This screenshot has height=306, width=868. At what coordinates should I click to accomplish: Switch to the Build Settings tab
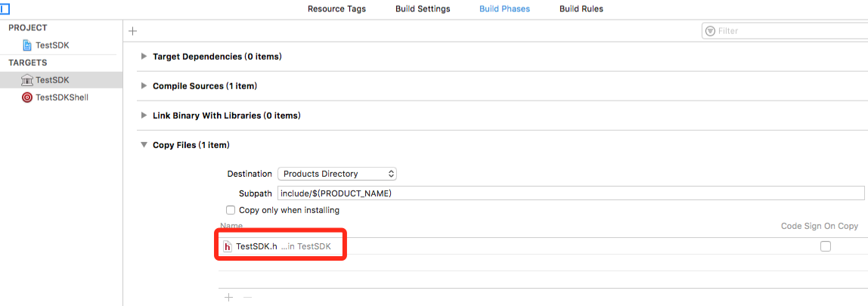pos(423,9)
